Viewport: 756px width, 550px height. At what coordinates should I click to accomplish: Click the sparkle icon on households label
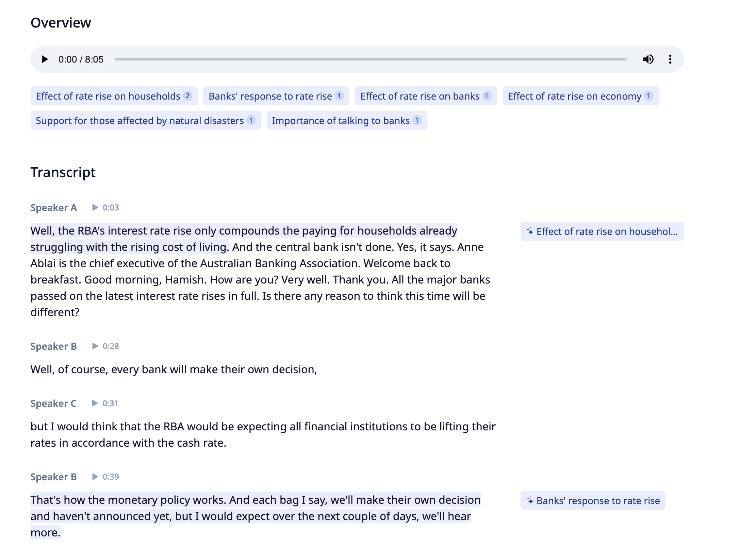530,231
